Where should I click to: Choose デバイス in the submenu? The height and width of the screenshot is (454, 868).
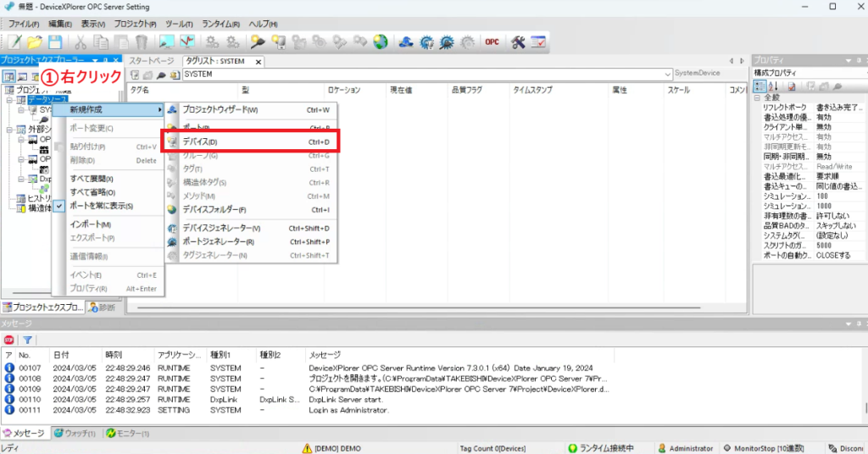(x=251, y=142)
